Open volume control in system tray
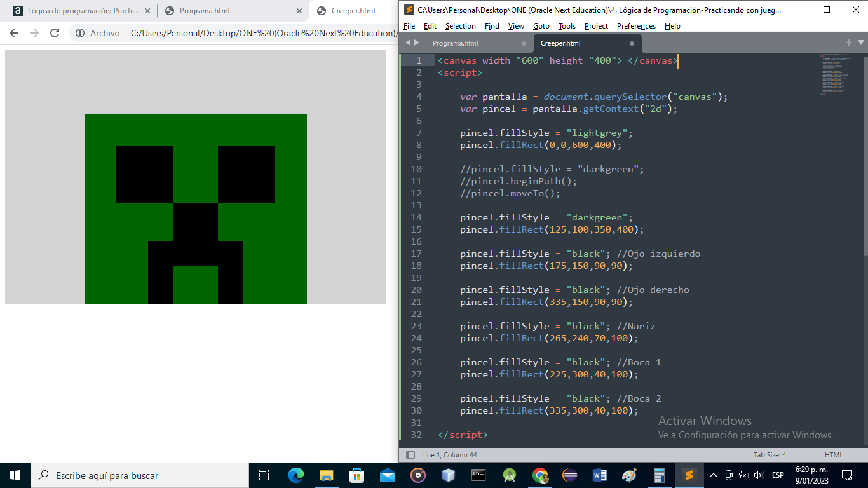This screenshot has width=868, height=488. [759, 475]
